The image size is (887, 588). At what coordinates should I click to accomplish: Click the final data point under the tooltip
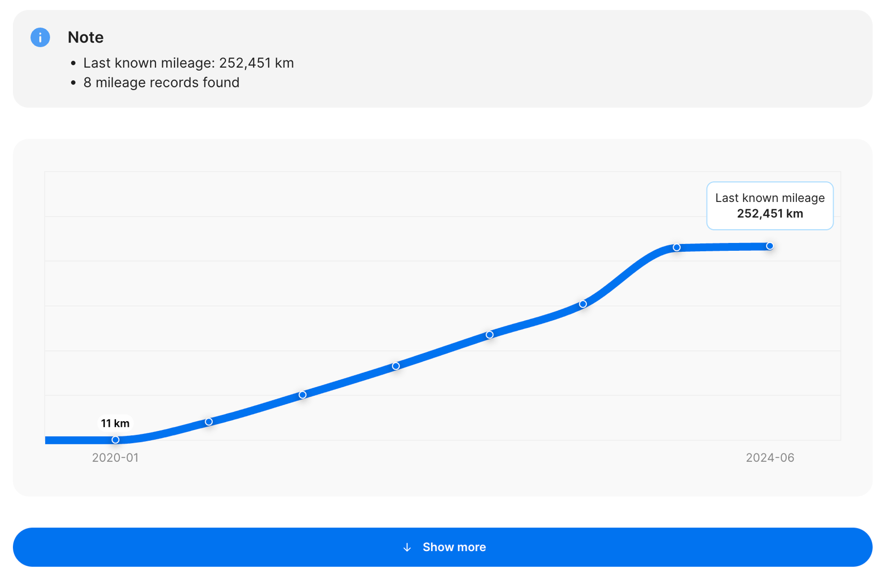pyautogui.click(x=770, y=246)
